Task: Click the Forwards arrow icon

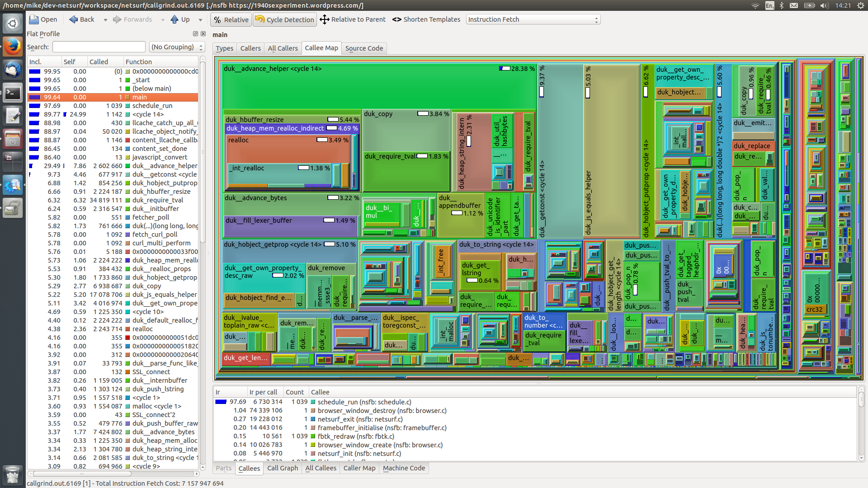Action: pos(118,19)
